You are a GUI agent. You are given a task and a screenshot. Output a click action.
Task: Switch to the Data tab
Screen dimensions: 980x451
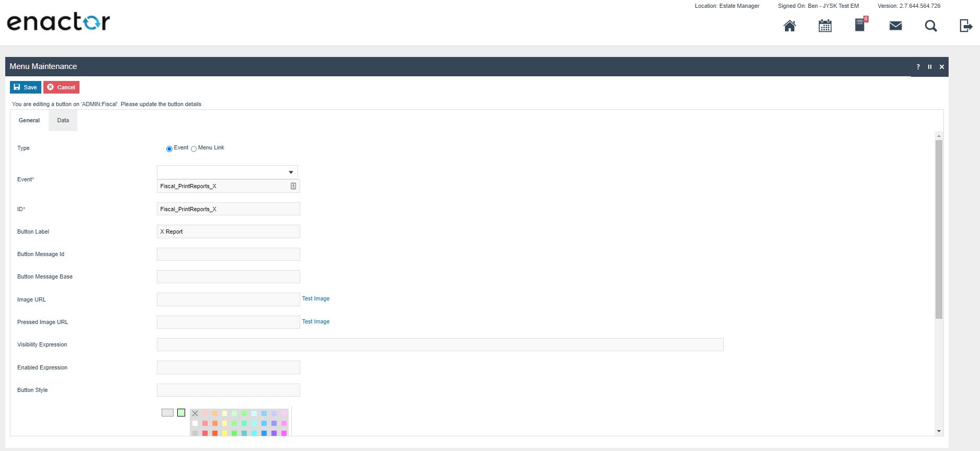[x=63, y=120]
